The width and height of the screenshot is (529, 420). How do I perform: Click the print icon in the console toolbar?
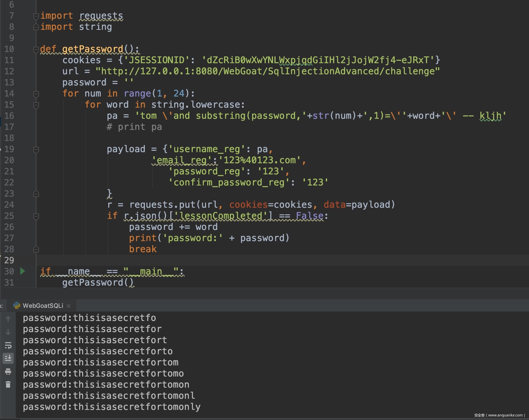pyautogui.click(x=8, y=371)
